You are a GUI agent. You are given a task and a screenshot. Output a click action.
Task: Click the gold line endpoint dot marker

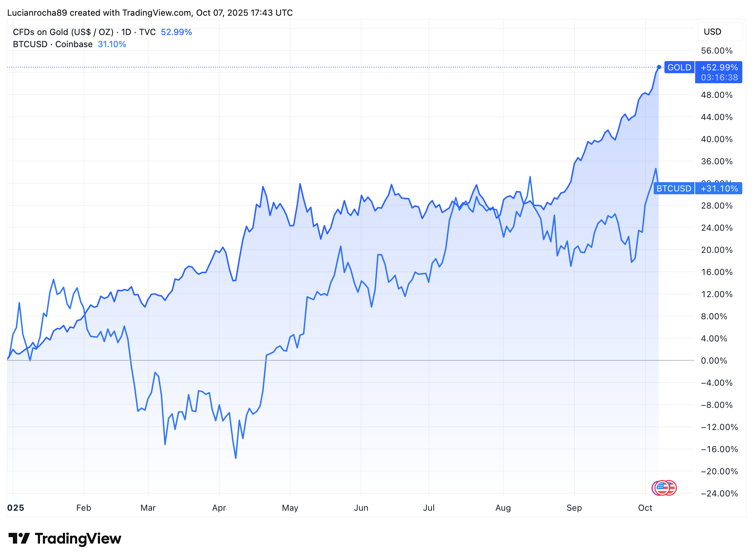659,67
